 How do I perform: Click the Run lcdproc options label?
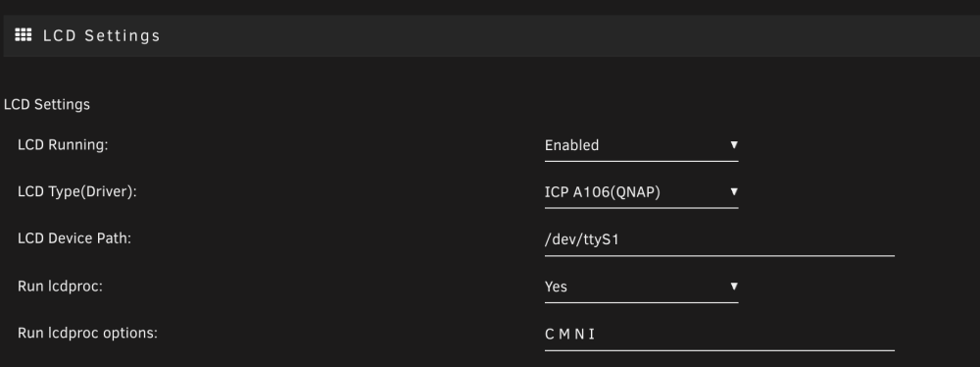(87, 334)
